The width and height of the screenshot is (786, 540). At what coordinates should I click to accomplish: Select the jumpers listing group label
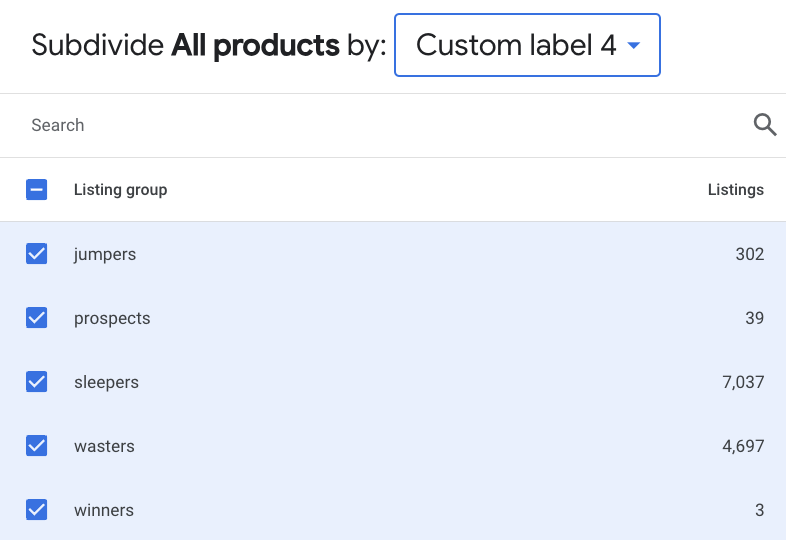click(105, 255)
